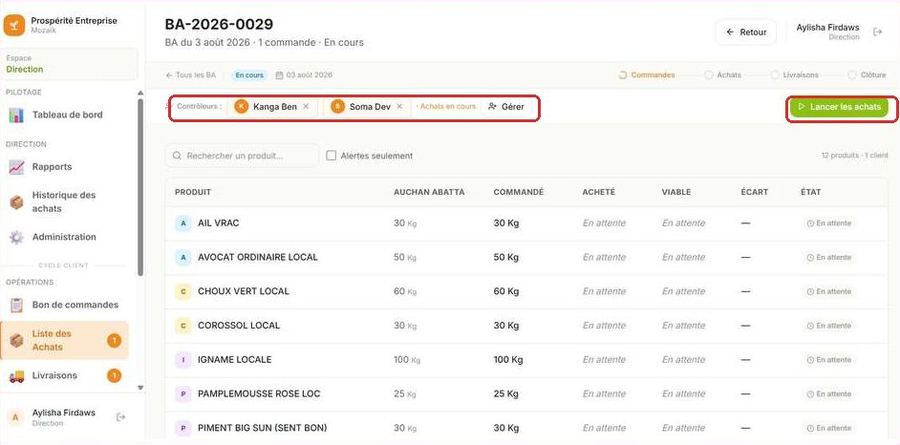Click the Administration gear icon
The height and width of the screenshot is (445, 900).
click(17, 238)
